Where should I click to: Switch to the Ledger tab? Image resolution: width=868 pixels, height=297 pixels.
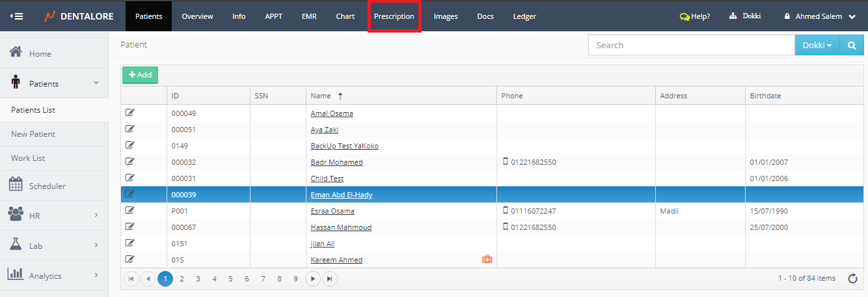click(x=524, y=16)
